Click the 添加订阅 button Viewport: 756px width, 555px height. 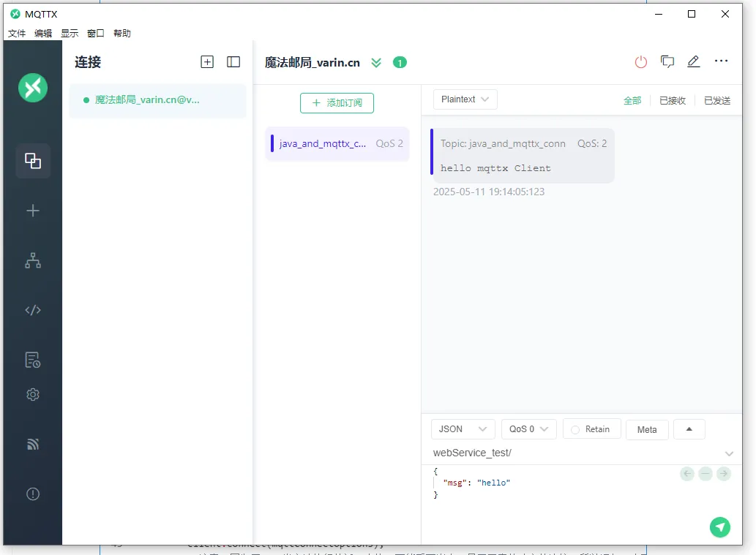pos(337,103)
